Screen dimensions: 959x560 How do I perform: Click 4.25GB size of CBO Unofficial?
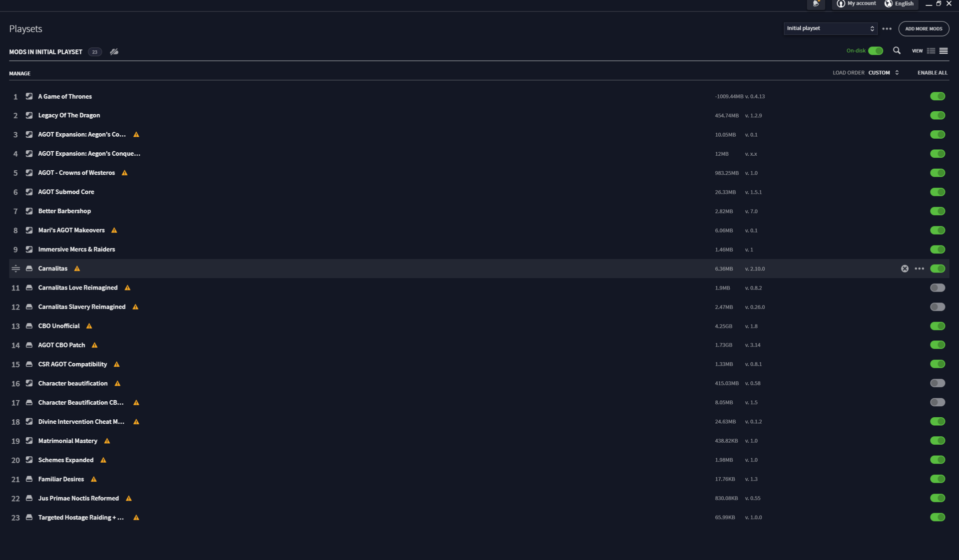pyautogui.click(x=723, y=326)
